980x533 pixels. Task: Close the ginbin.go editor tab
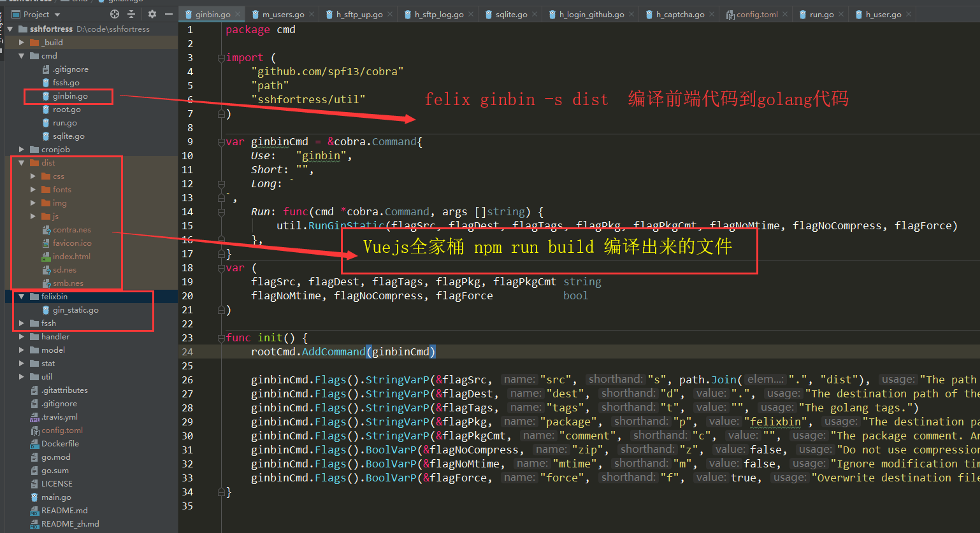tap(238, 14)
